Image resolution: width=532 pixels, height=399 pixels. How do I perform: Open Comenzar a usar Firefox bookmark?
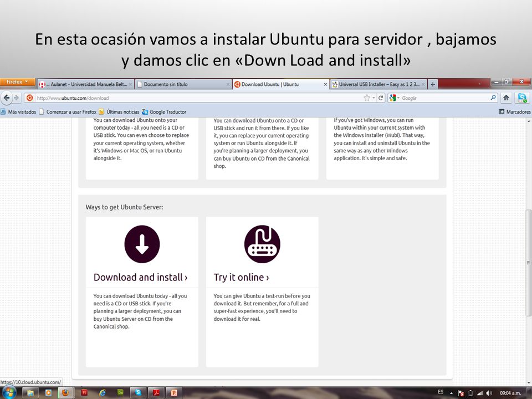(68, 111)
